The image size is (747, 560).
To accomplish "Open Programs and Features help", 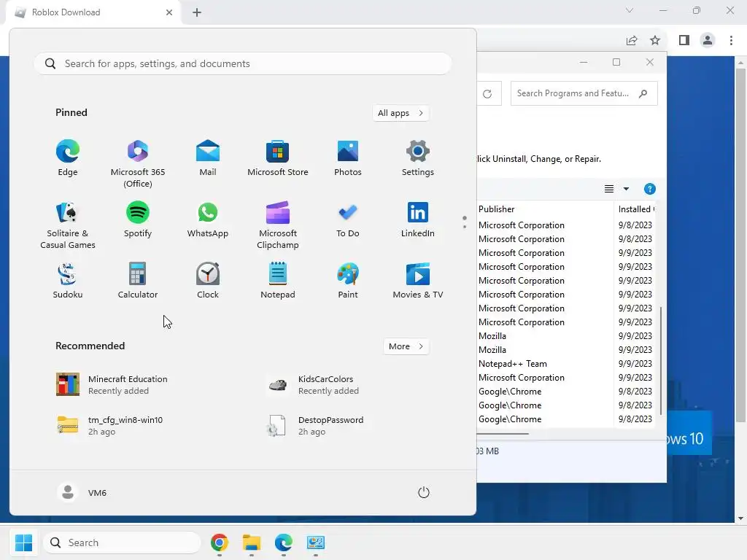I will 649,189.
